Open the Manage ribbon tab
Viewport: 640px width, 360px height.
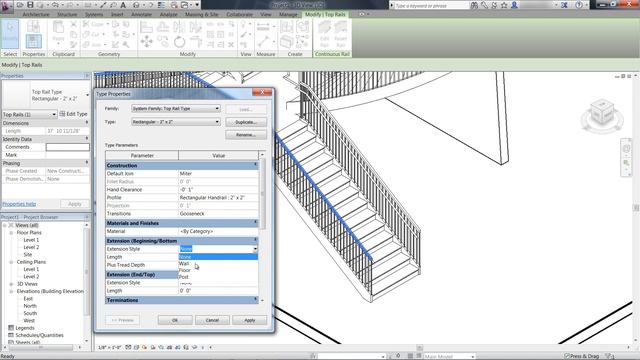point(288,14)
